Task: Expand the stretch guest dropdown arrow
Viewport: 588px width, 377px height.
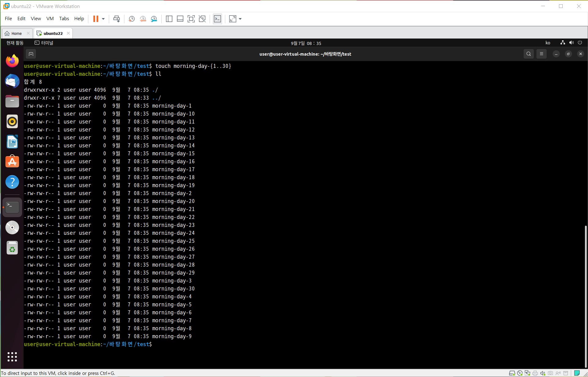Action: pyautogui.click(x=240, y=19)
